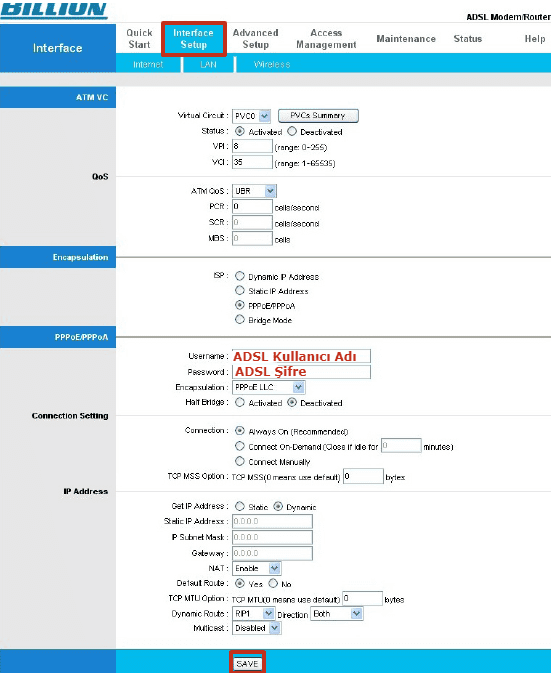Select Dynamic IP Address ISP option
Image resolution: width=551 pixels, height=673 pixels.
(x=239, y=276)
